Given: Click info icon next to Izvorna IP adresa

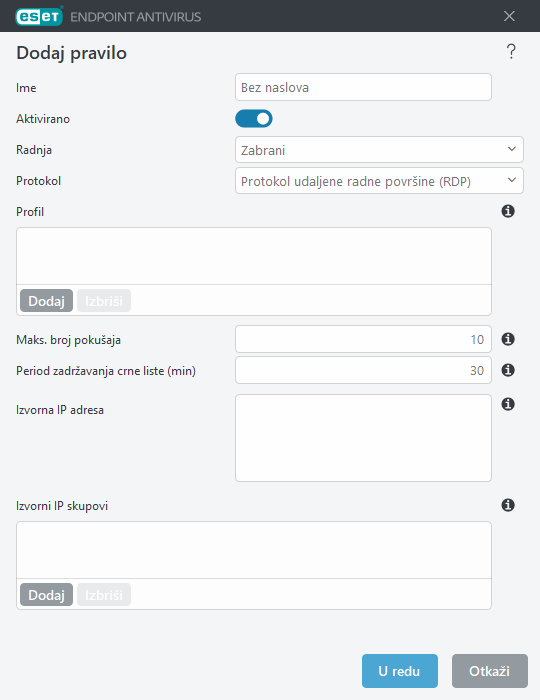Looking at the screenshot, I should click(x=508, y=404).
